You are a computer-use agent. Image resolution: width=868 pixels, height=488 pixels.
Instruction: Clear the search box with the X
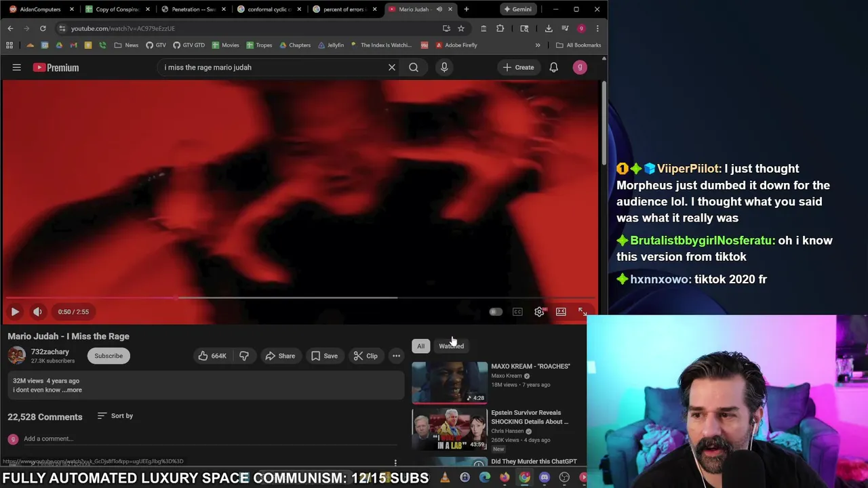[x=391, y=67]
